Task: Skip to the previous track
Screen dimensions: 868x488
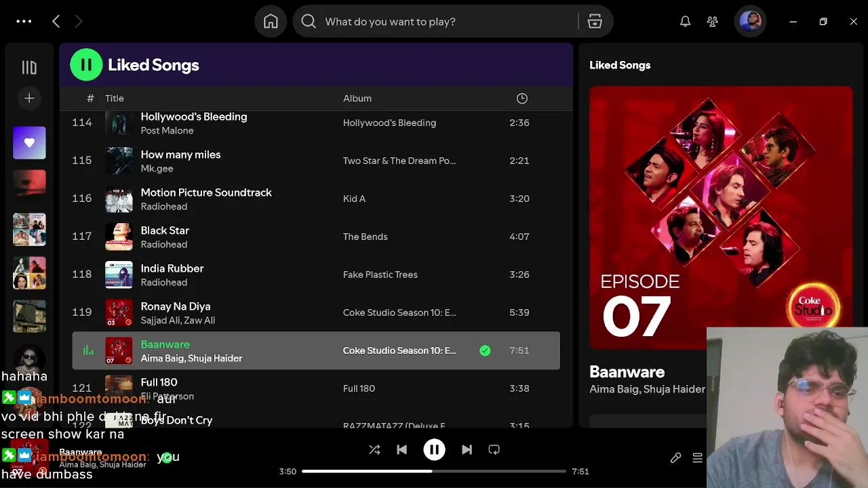Action: pyautogui.click(x=402, y=449)
